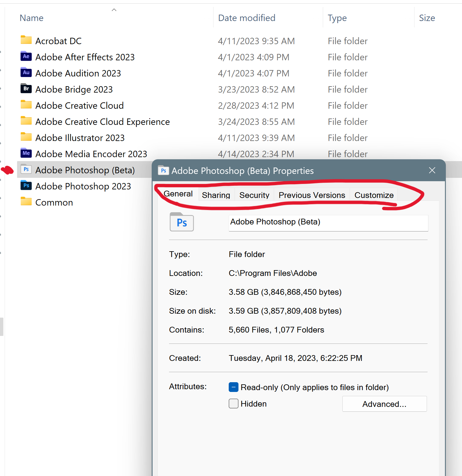Sort by the Type column header

pos(337,18)
